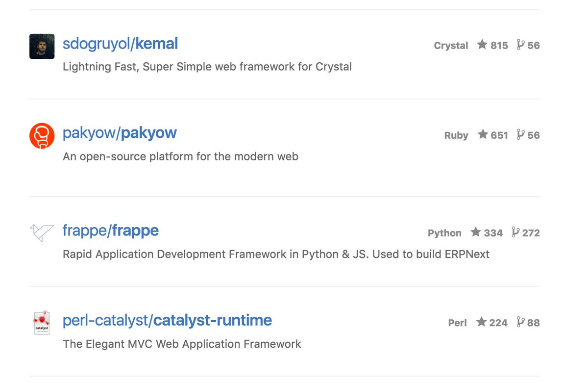Click the star icon for kemal
The height and width of the screenshot is (383, 588).
pyautogui.click(x=482, y=45)
